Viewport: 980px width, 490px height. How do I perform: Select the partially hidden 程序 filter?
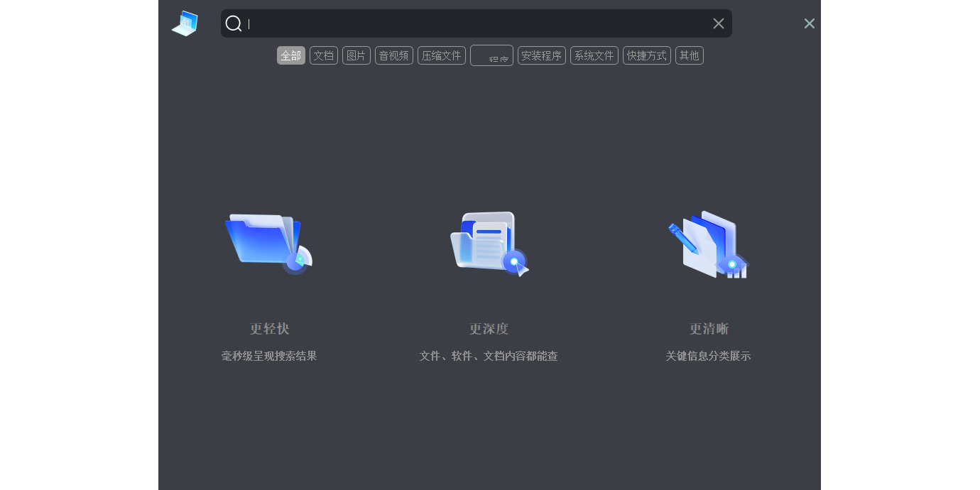click(491, 55)
